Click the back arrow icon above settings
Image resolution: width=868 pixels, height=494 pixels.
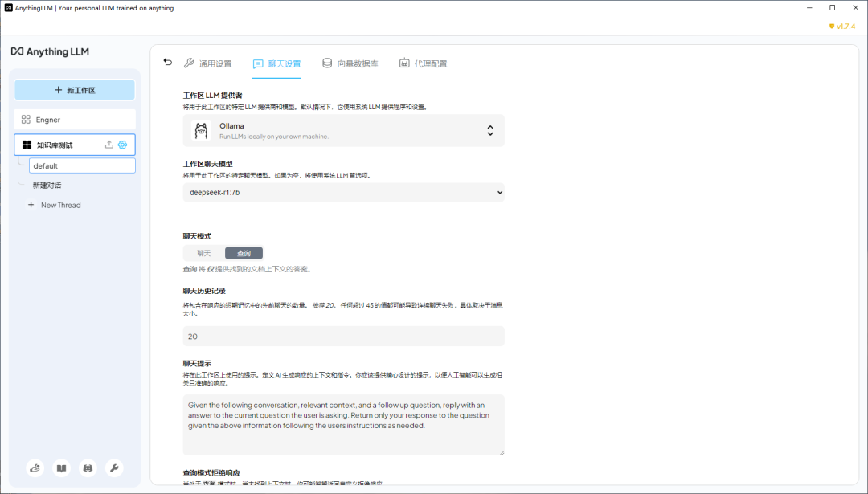tap(168, 62)
